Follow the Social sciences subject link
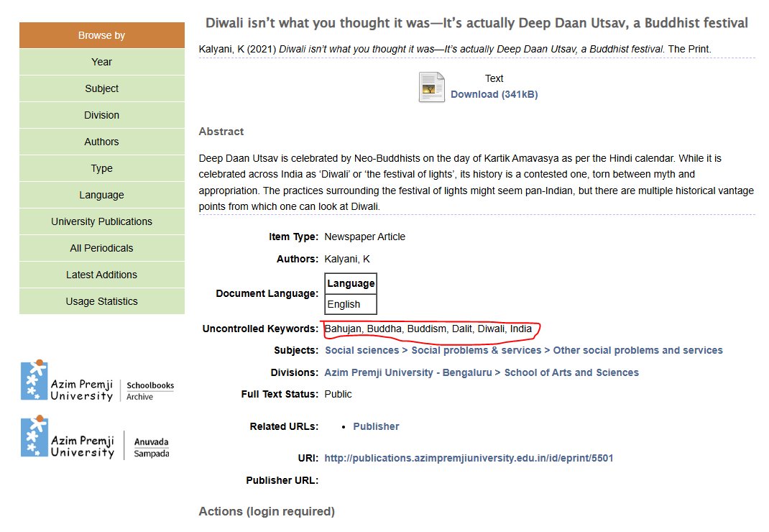 362,350
